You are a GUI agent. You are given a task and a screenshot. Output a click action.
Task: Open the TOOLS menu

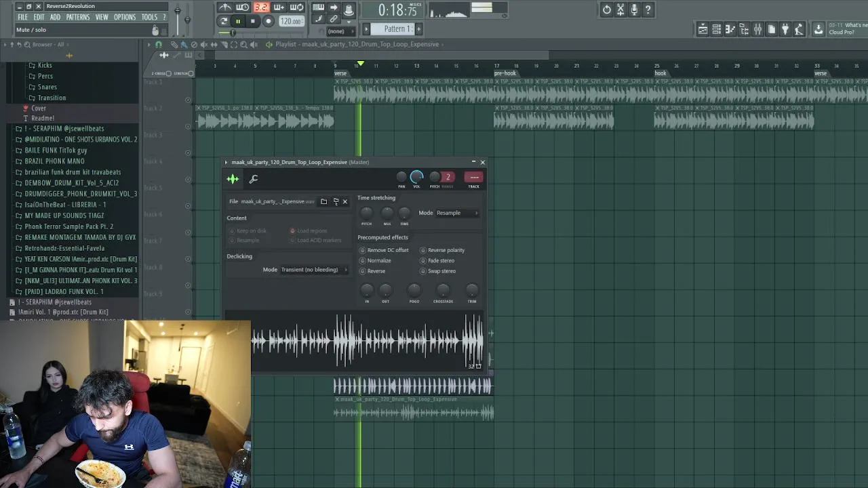[x=149, y=17]
